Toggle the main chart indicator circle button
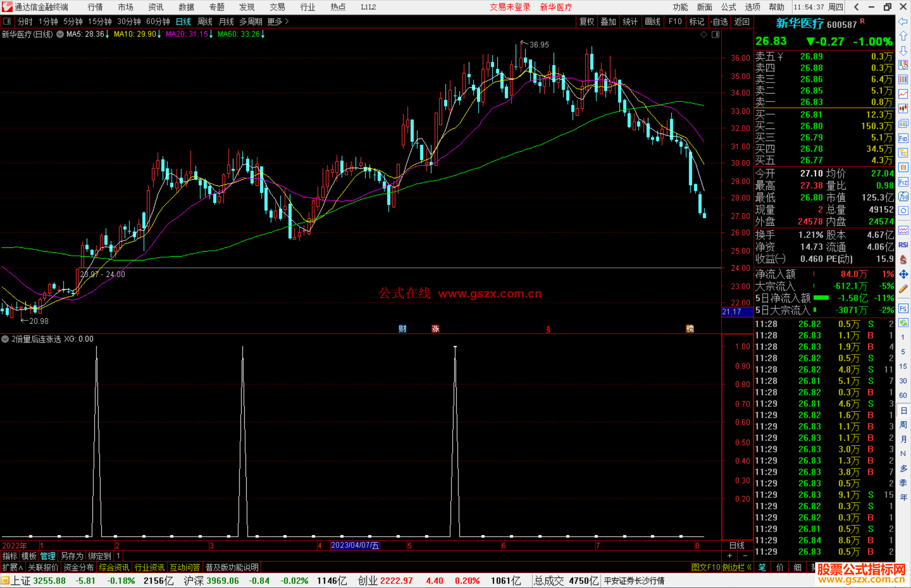Image resolution: width=911 pixels, height=588 pixels. click(x=60, y=35)
